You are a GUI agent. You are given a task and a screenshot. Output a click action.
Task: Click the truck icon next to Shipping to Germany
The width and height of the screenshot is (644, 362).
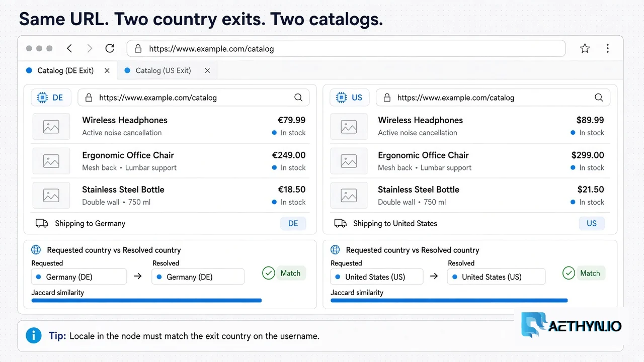(x=42, y=223)
